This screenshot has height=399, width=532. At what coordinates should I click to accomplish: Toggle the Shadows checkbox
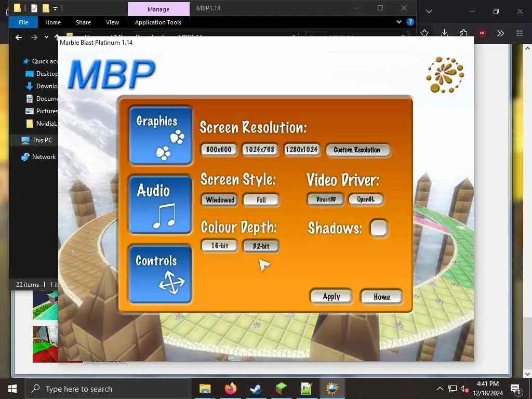[x=379, y=228]
